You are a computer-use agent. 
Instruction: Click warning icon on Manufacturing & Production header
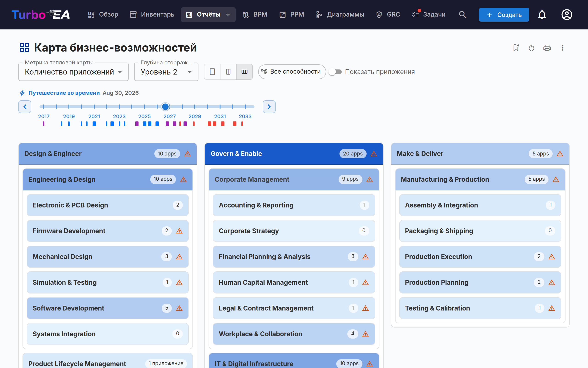click(556, 179)
